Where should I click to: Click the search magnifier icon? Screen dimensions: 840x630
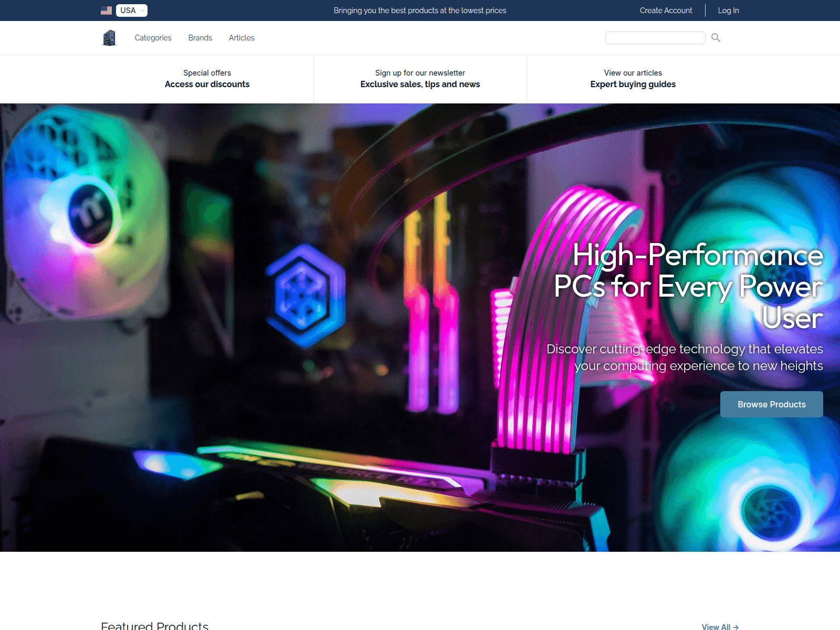click(x=716, y=37)
